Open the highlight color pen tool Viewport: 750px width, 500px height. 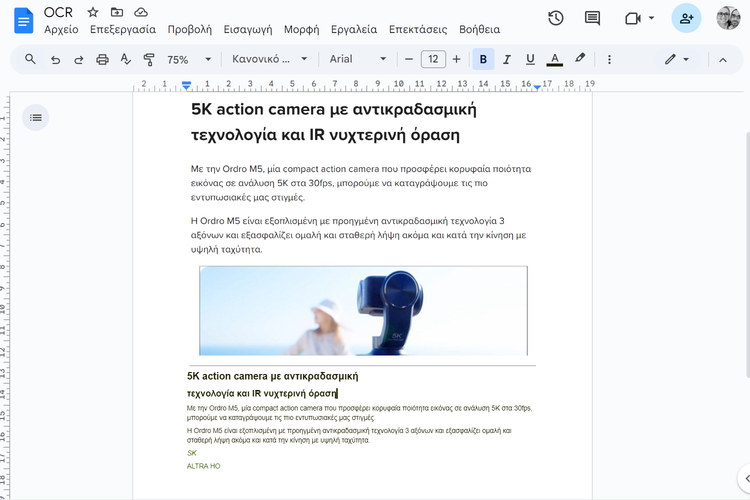pos(580,58)
